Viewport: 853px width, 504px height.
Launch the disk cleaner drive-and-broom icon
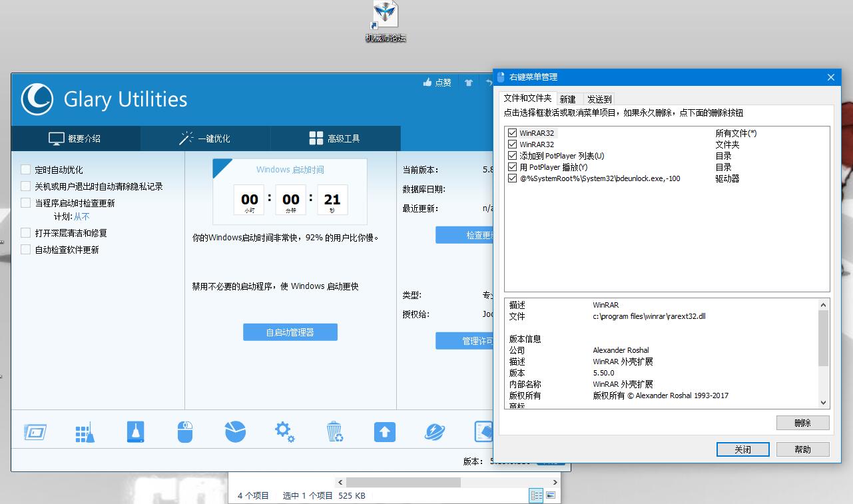click(x=135, y=432)
